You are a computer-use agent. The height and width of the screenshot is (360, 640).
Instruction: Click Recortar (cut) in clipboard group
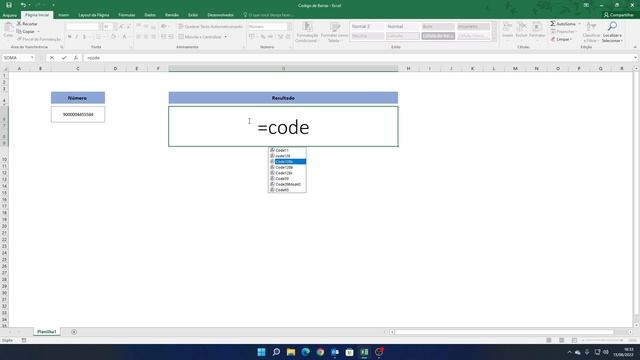tap(27, 24)
